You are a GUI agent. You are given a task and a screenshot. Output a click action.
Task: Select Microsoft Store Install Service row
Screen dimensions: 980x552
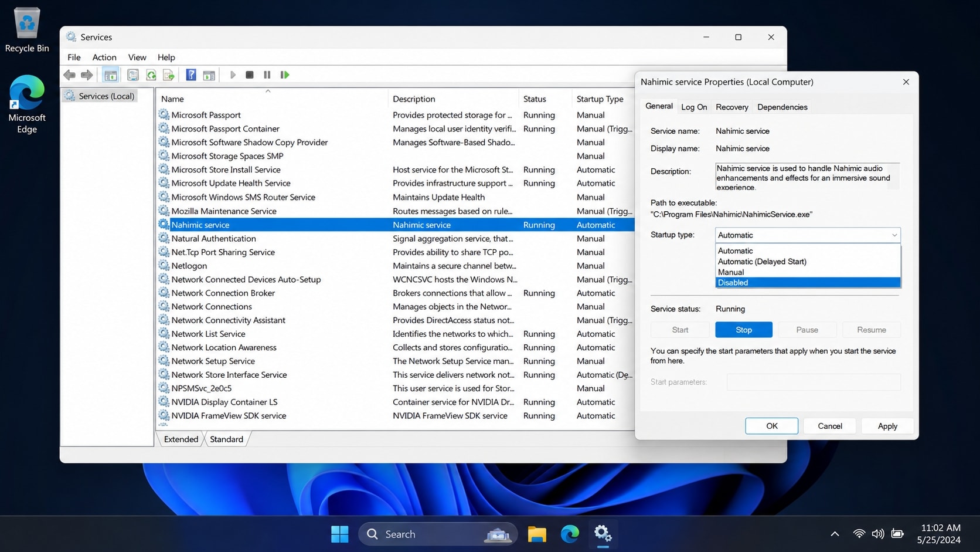tap(396, 170)
